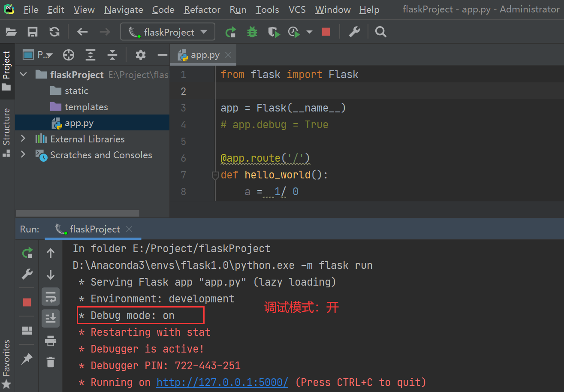Pin the Run tab with the pin icon
The image size is (564, 392).
tap(27, 358)
